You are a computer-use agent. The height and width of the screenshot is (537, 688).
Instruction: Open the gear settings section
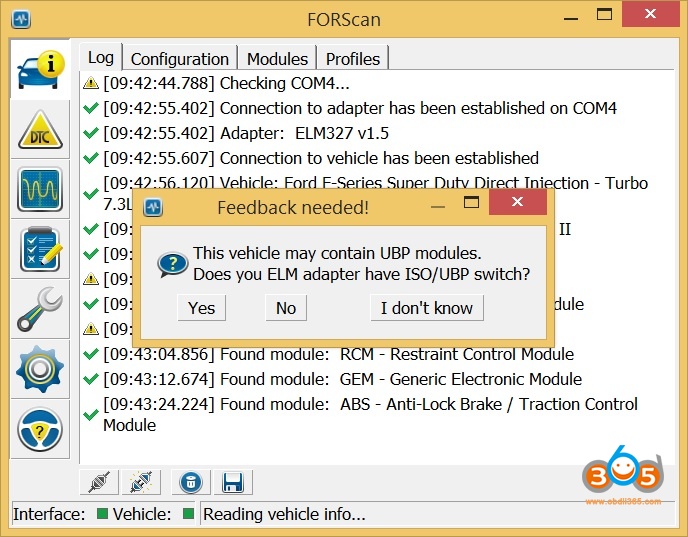pyautogui.click(x=40, y=369)
